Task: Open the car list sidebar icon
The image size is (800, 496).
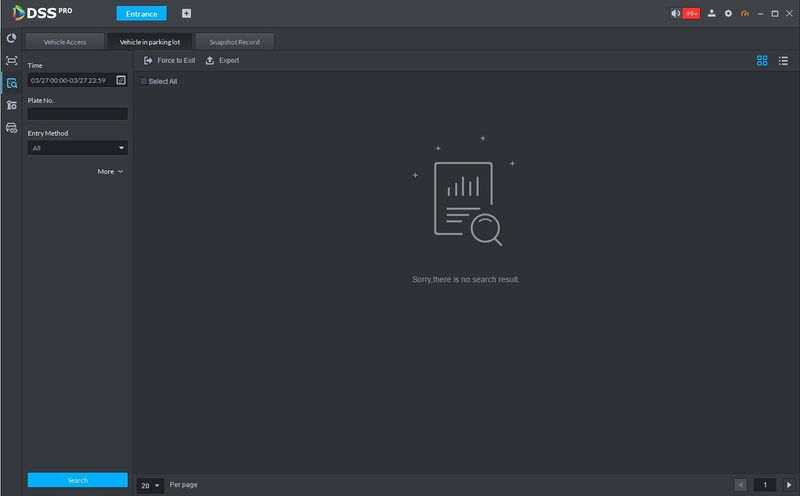Action: coord(12,128)
